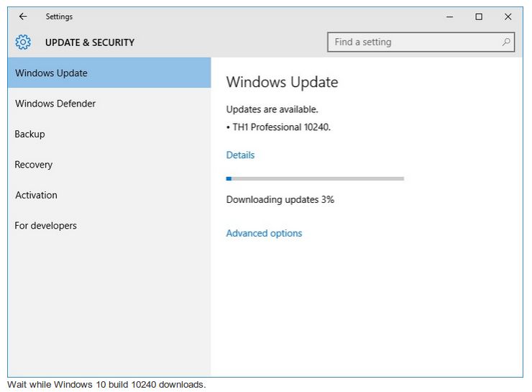
Task: Click the Windows Update heading
Action: (x=282, y=82)
